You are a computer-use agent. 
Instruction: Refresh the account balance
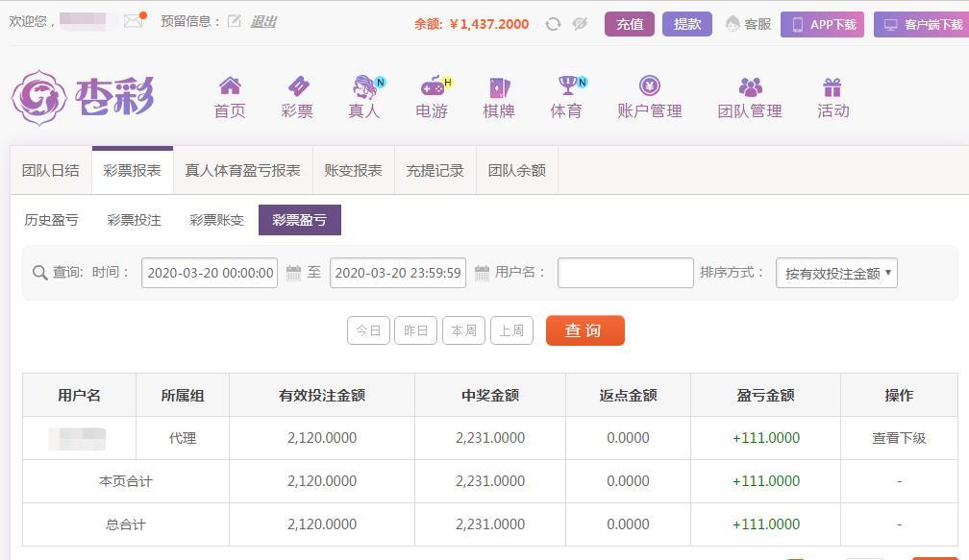tap(553, 24)
